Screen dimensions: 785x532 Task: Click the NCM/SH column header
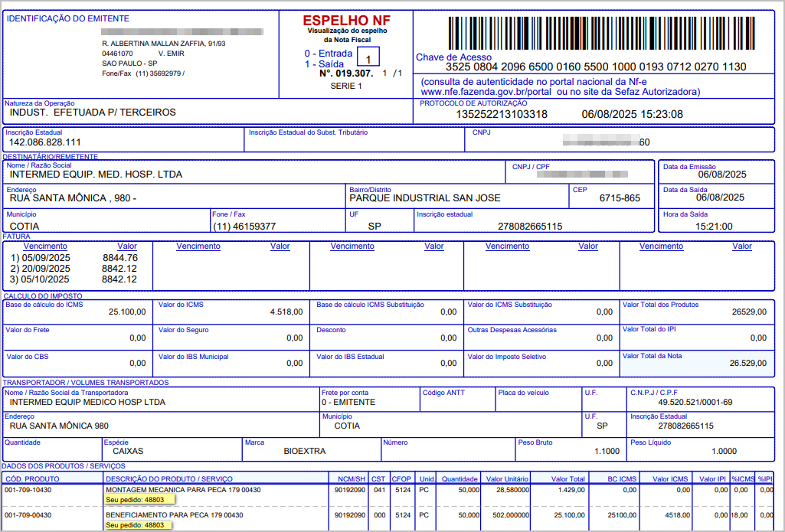[350, 479]
